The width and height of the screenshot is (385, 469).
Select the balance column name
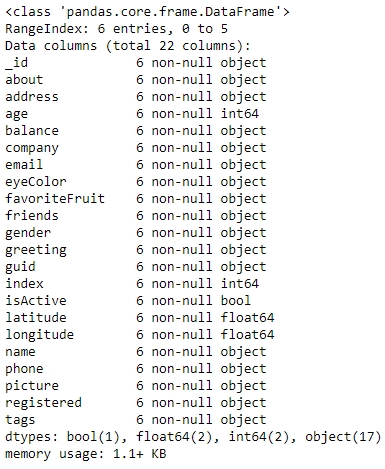point(32,131)
